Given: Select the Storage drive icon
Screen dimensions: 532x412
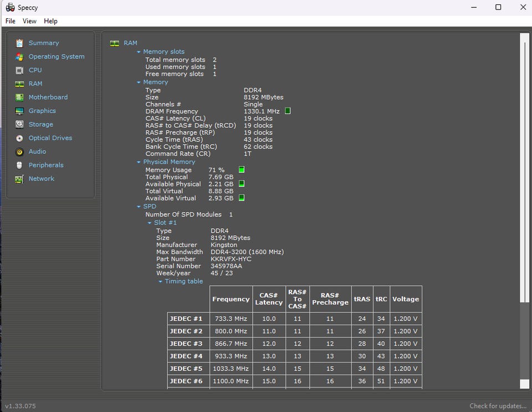Looking at the screenshot, I should point(19,125).
